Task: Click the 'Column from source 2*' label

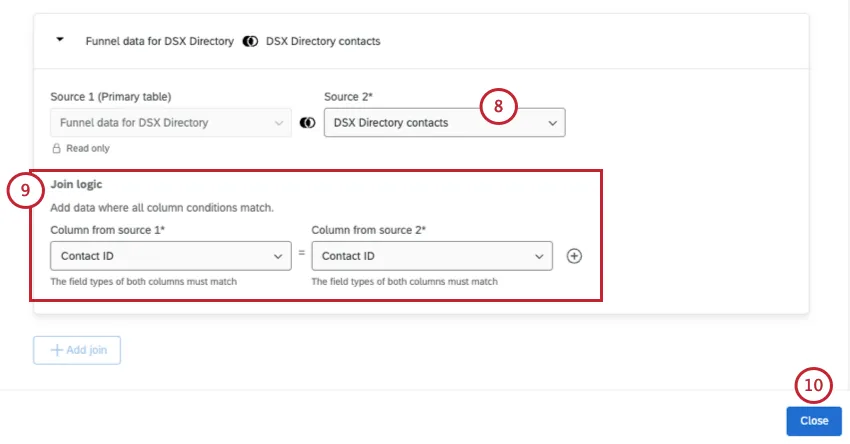Action: pos(369,230)
